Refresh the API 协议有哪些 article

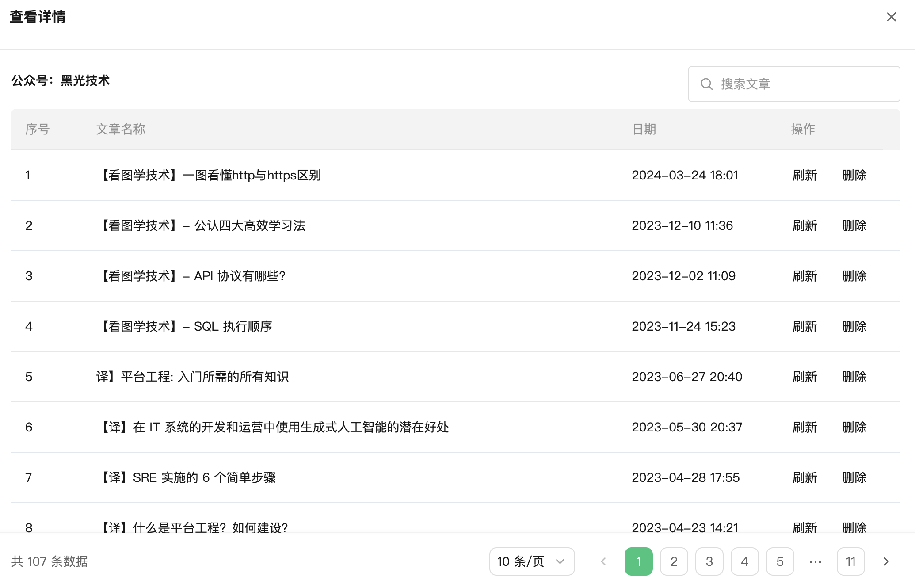pyautogui.click(x=805, y=276)
